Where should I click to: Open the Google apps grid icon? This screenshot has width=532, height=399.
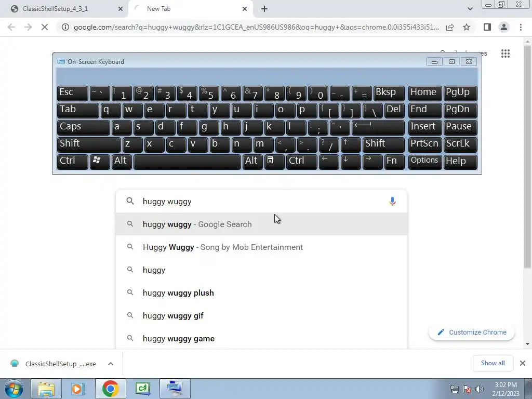(505, 54)
